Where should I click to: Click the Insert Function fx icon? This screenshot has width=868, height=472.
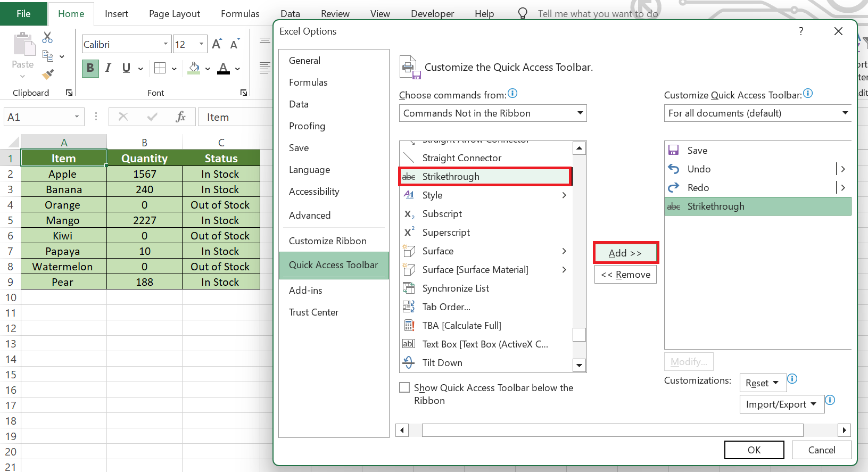[180, 117]
